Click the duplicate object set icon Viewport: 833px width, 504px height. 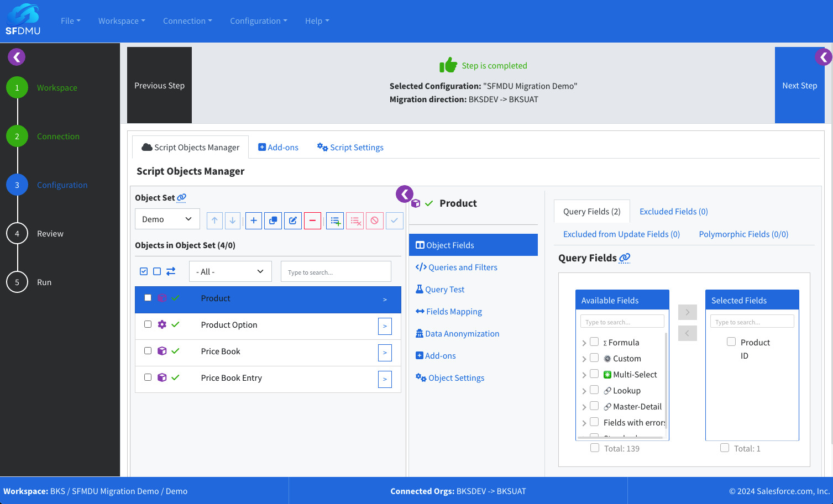coord(273,221)
